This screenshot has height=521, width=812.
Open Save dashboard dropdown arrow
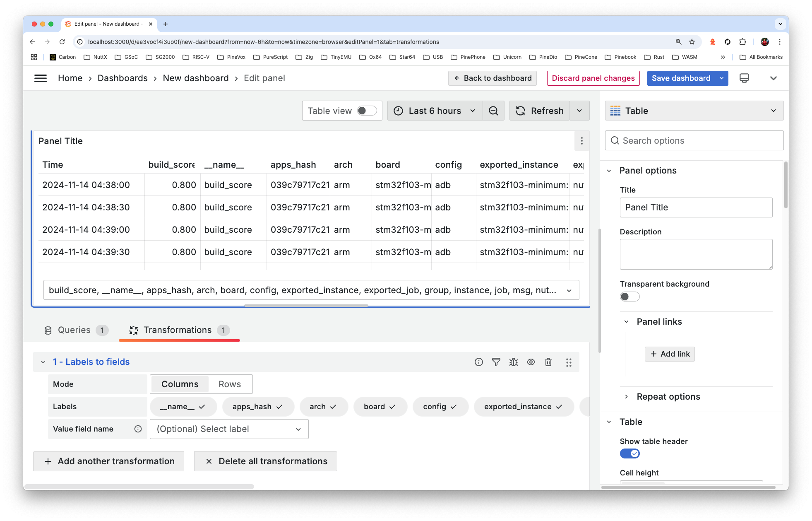[x=722, y=78]
